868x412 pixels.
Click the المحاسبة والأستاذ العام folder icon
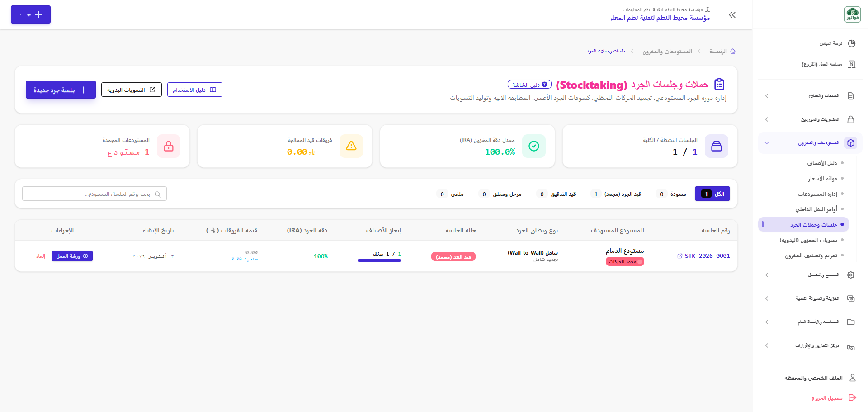(x=851, y=322)
